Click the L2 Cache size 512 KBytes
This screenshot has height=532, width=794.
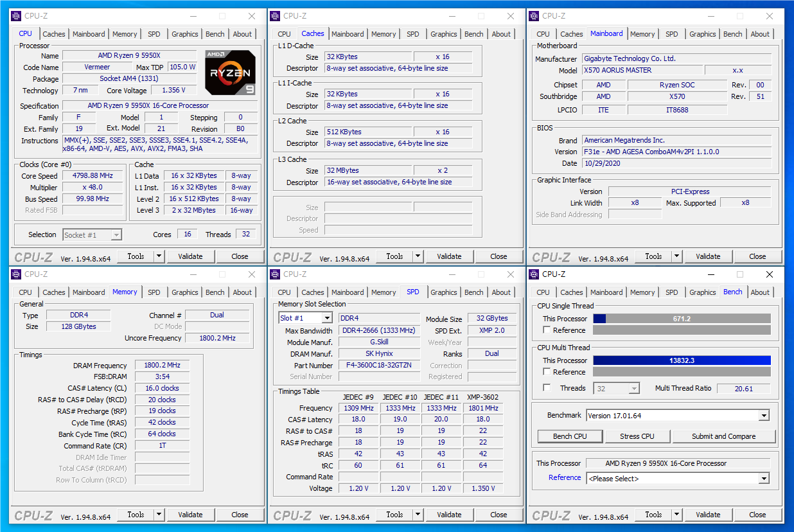coord(368,132)
